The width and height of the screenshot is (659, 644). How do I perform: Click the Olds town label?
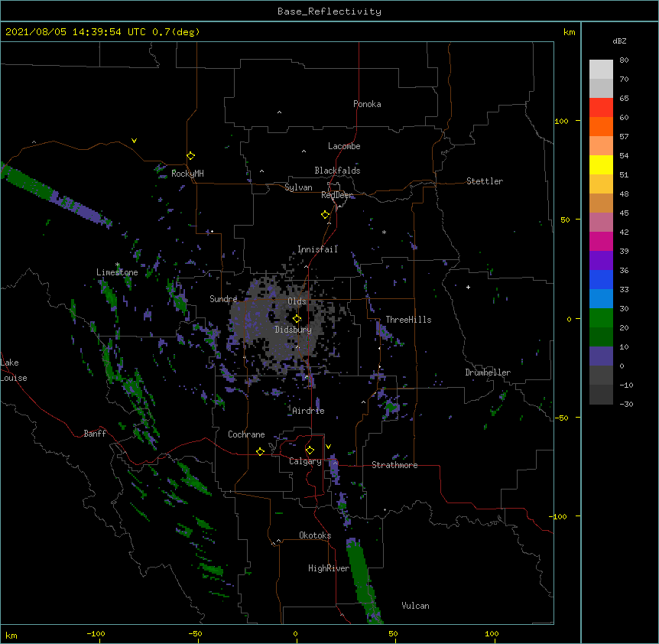(297, 301)
